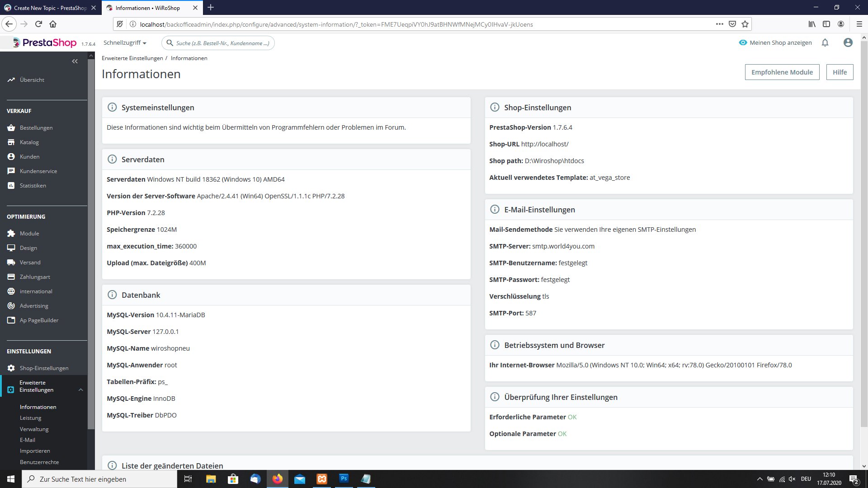Viewport: 868px width, 488px height.
Task: Click Meinen Shop anzeigen eye link
Action: coord(775,42)
